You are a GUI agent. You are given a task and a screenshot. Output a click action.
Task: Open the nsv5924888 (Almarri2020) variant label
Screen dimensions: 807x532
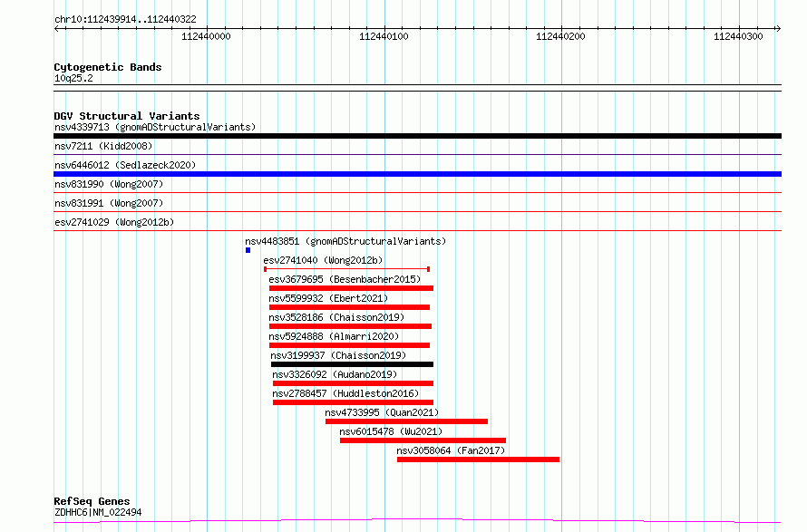(x=334, y=336)
